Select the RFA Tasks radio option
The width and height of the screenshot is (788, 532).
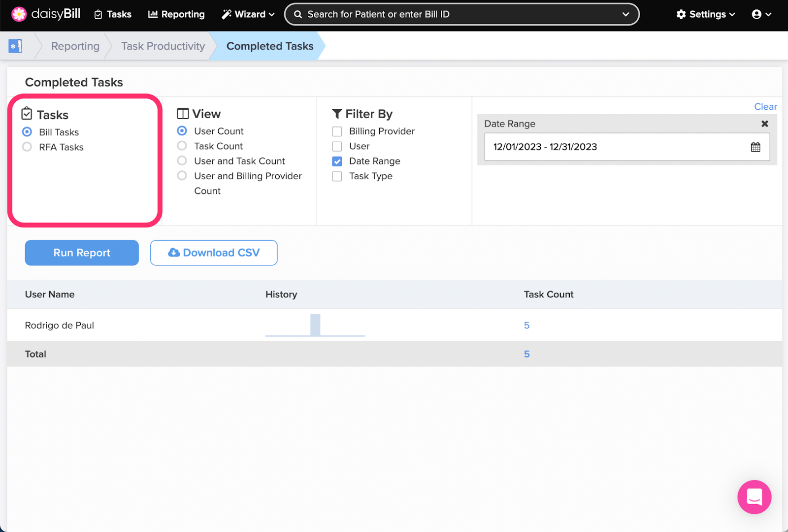27,147
